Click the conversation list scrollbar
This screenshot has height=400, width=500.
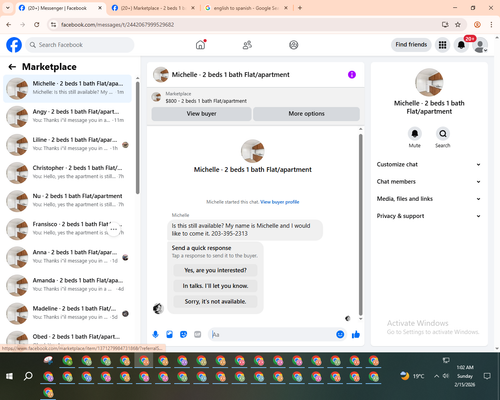pos(137,137)
